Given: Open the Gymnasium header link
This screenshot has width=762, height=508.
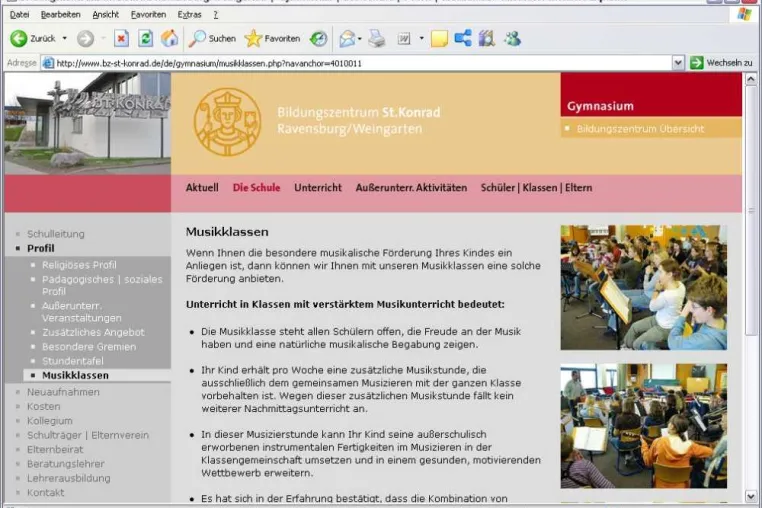Looking at the screenshot, I should click(x=600, y=106).
